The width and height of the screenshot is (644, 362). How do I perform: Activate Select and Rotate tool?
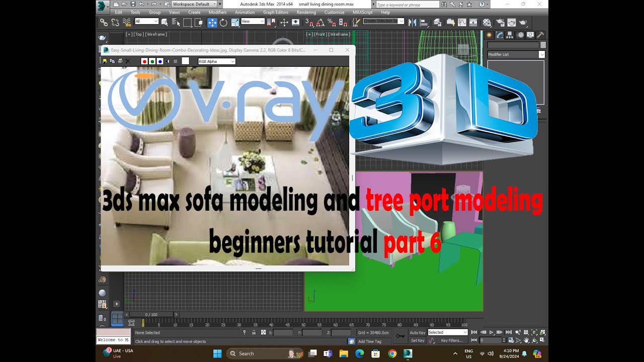point(223,22)
